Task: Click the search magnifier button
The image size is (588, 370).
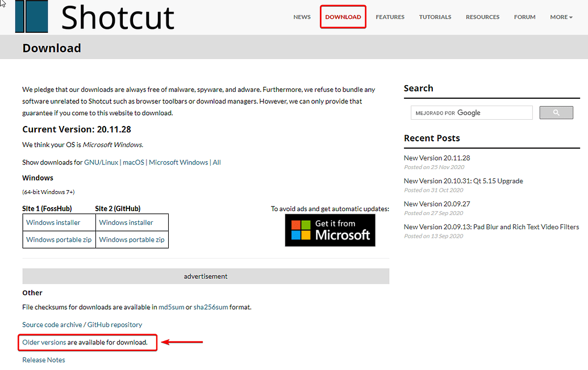Action: pyautogui.click(x=556, y=113)
